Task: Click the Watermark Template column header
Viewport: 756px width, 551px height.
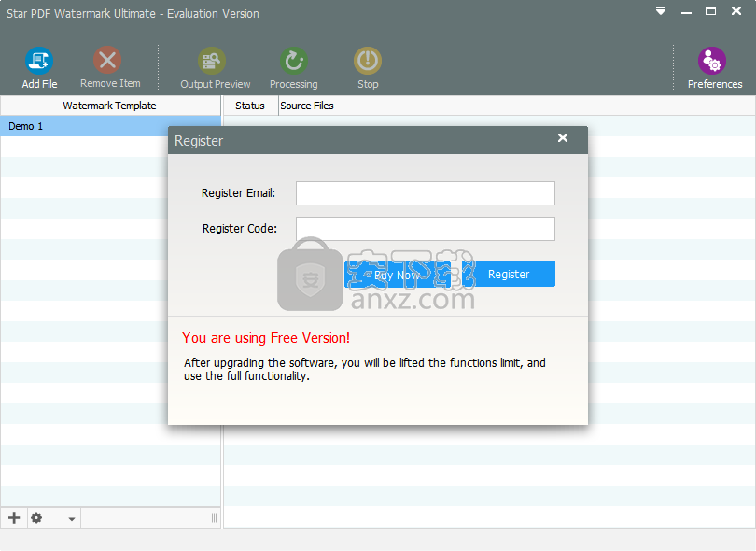Action: pyautogui.click(x=110, y=106)
